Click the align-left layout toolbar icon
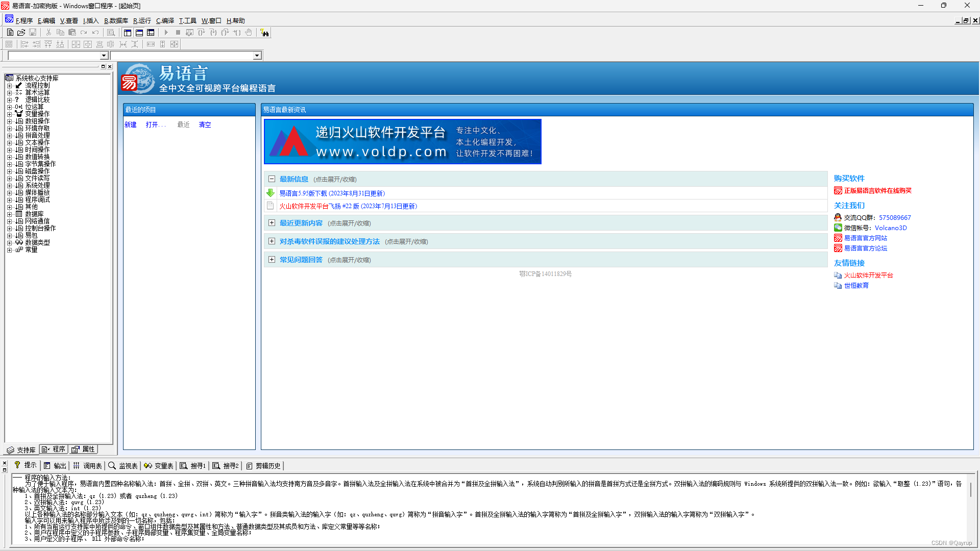Image resolution: width=980 pixels, height=551 pixels. pyautogui.click(x=24, y=44)
